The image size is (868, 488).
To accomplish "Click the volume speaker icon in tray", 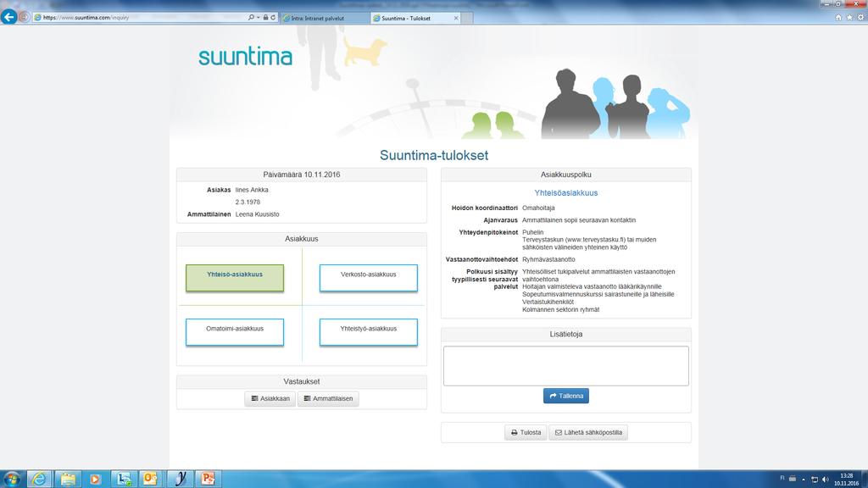I will click(x=826, y=480).
